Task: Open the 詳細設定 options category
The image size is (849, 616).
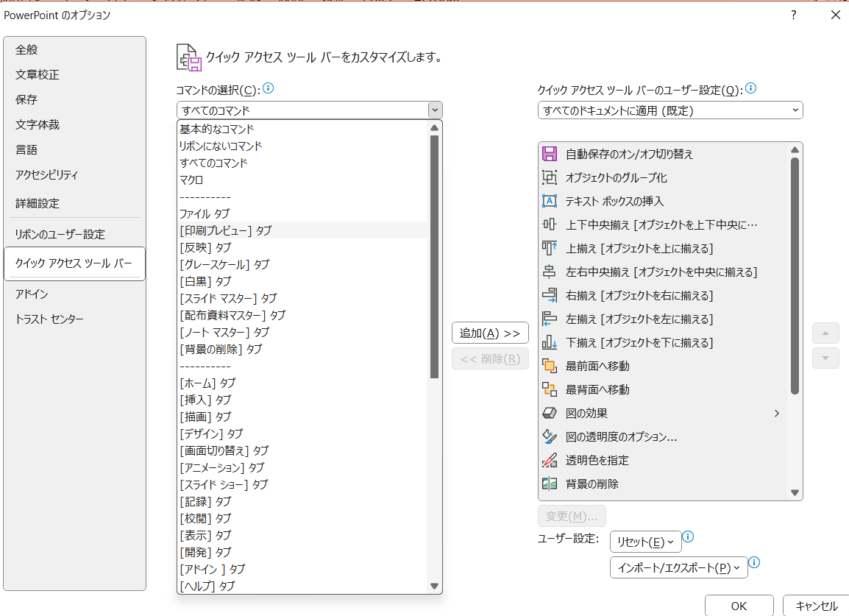Action: (75, 203)
